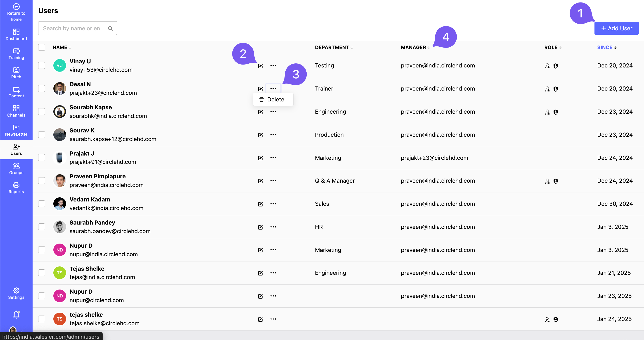
Task: Toggle the SINCE column sort arrow
Action: point(615,47)
